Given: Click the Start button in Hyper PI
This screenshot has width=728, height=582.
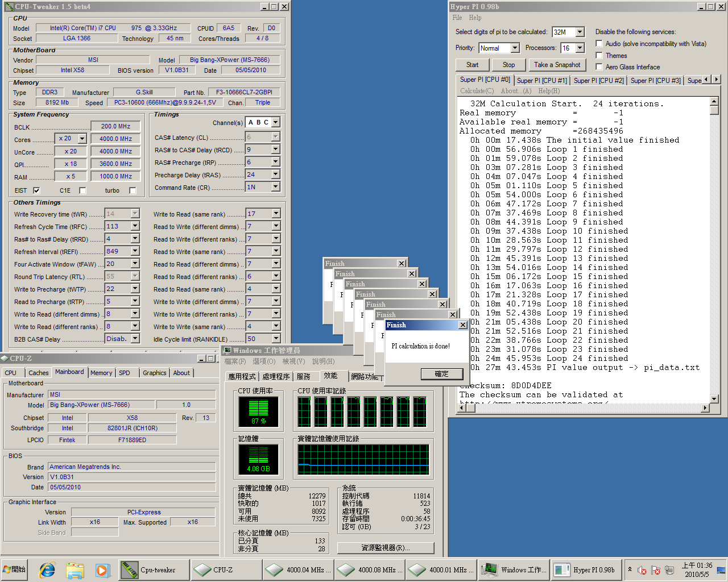Looking at the screenshot, I should (472, 65).
